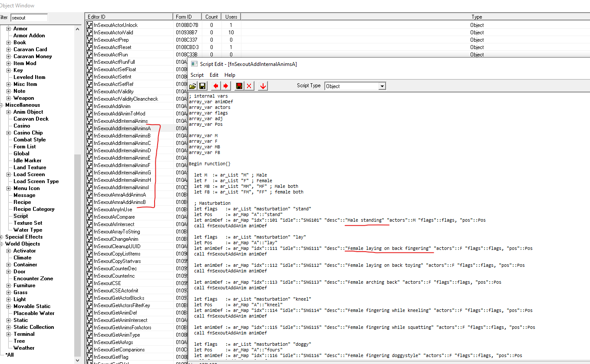The image size is (590, 364).
Task: Click script icon beside fnSexoutGetAnimType
Action: [x=89, y=335]
